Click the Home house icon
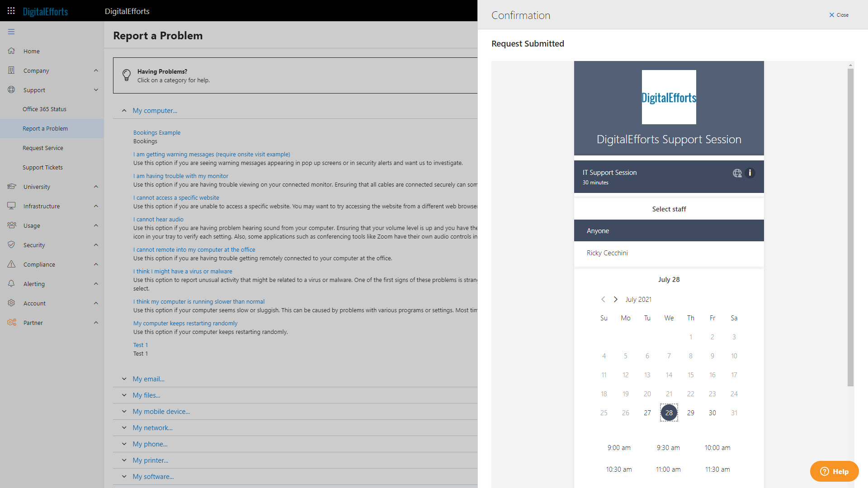This screenshot has width=868, height=488. click(11, 51)
